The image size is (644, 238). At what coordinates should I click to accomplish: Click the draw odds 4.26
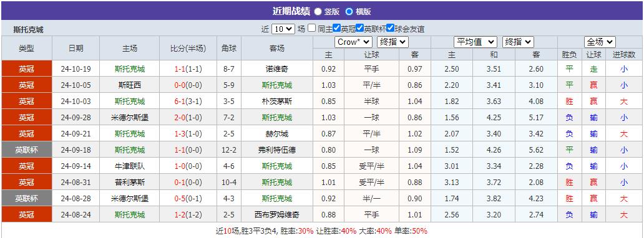tap(494, 150)
